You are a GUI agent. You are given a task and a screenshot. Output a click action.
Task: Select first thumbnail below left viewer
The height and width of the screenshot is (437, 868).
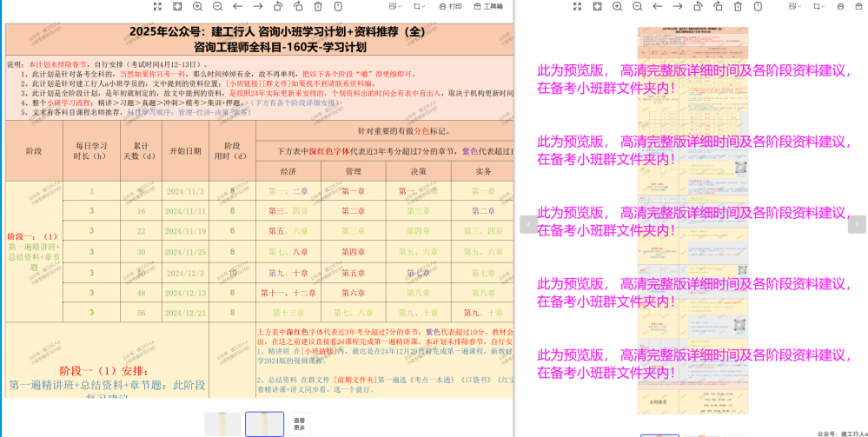[x=222, y=424]
